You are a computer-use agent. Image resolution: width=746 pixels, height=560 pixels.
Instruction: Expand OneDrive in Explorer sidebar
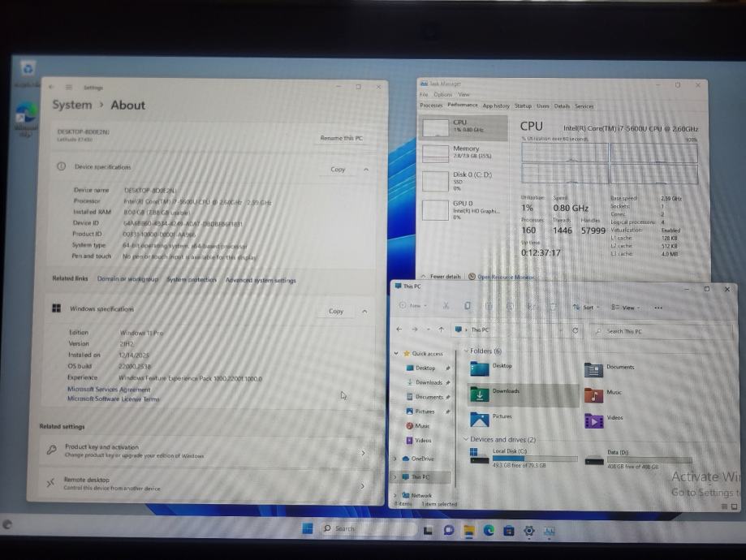(x=395, y=459)
